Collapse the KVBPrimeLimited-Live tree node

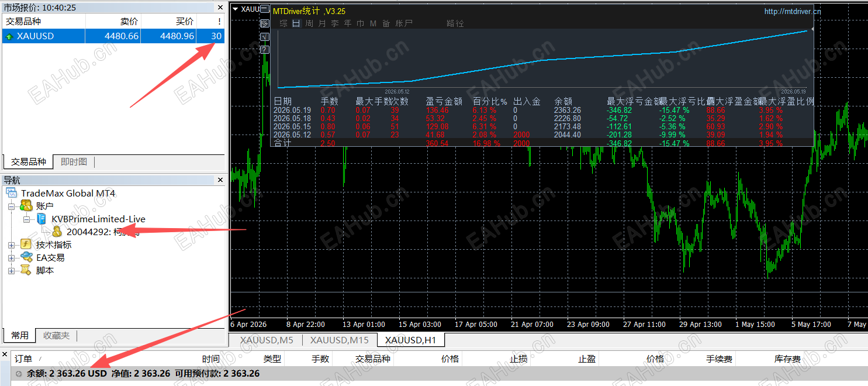pyautogui.click(x=26, y=219)
